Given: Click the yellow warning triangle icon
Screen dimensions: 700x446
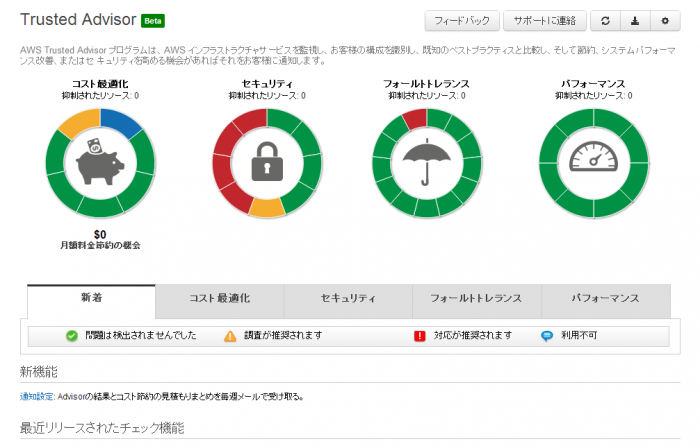Looking at the screenshot, I should click(230, 336).
